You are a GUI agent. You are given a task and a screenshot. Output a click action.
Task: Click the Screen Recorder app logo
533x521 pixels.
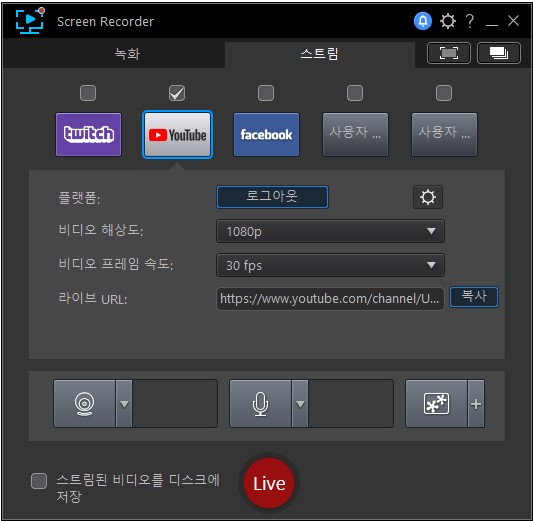click(30, 21)
